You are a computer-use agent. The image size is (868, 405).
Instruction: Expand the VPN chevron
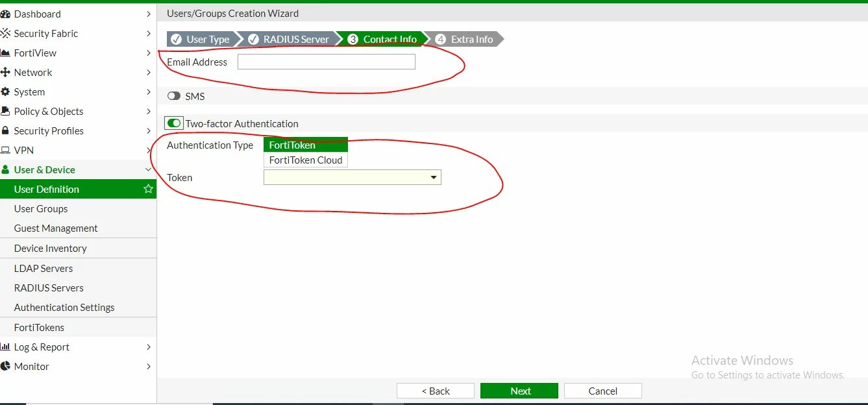(x=149, y=150)
